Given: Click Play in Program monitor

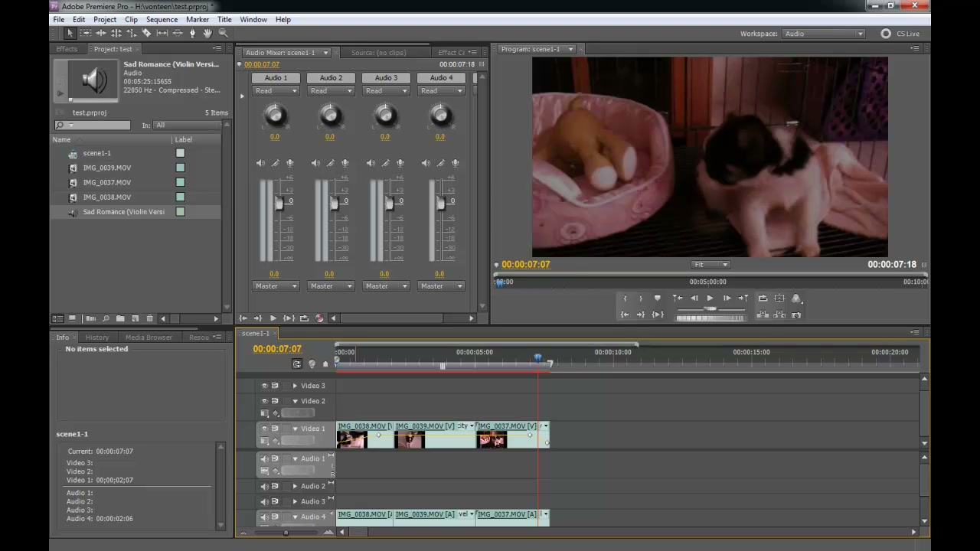Looking at the screenshot, I should coord(710,298).
